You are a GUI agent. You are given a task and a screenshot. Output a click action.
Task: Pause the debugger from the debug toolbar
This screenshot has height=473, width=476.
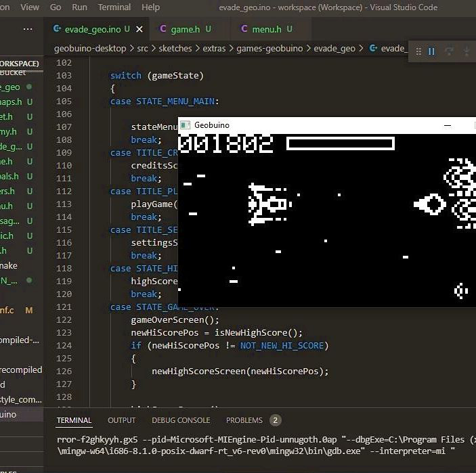coord(431,51)
